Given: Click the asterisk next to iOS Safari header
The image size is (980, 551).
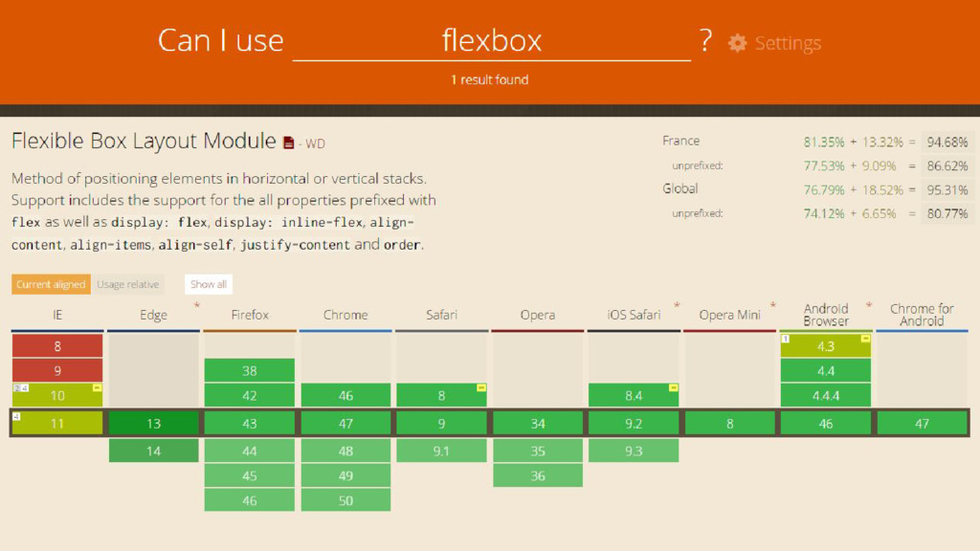Looking at the screenshot, I should pyautogui.click(x=677, y=305).
